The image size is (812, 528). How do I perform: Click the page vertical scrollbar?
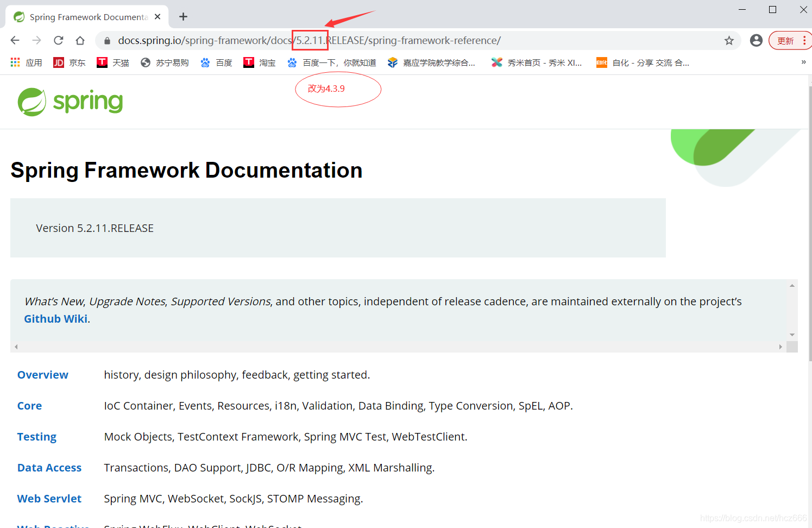tap(810, 223)
